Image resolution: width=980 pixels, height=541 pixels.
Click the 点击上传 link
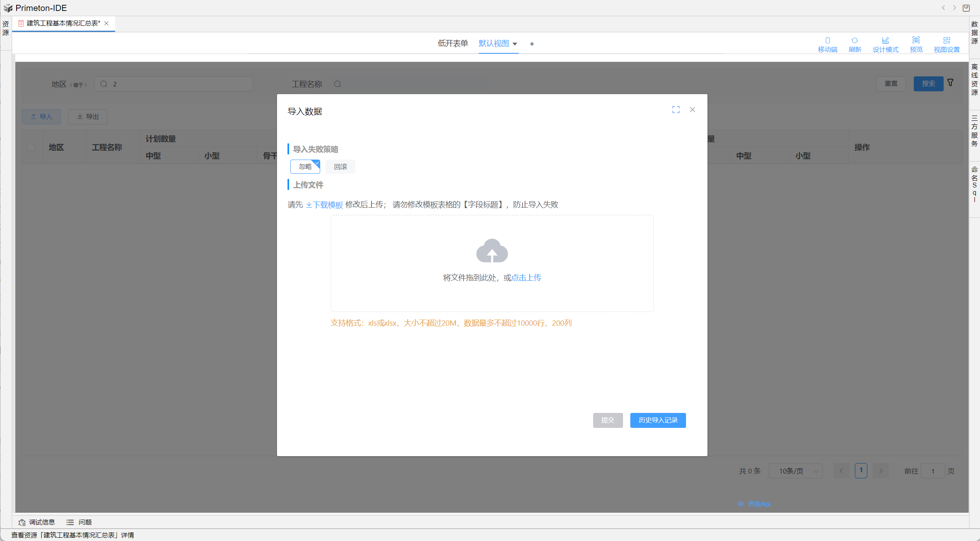pos(526,278)
